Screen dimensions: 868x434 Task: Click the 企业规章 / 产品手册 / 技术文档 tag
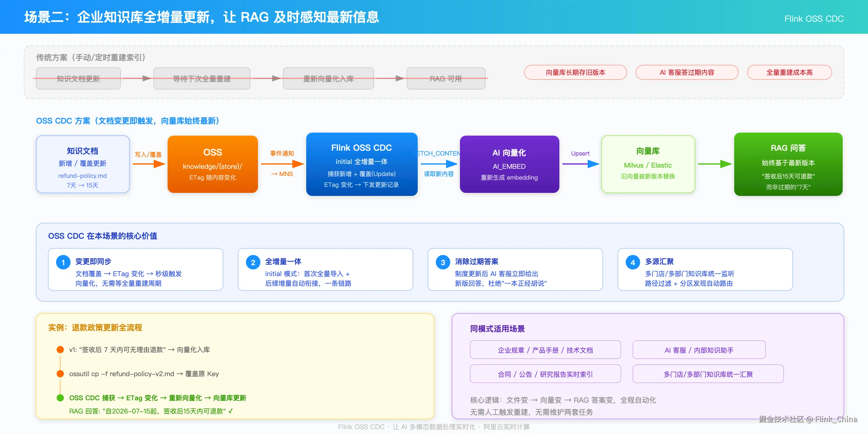(x=545, y=350)
